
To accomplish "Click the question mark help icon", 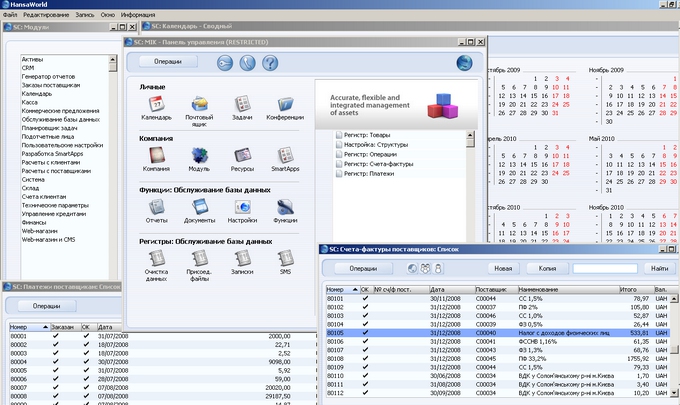I will (x=270, y=62).
